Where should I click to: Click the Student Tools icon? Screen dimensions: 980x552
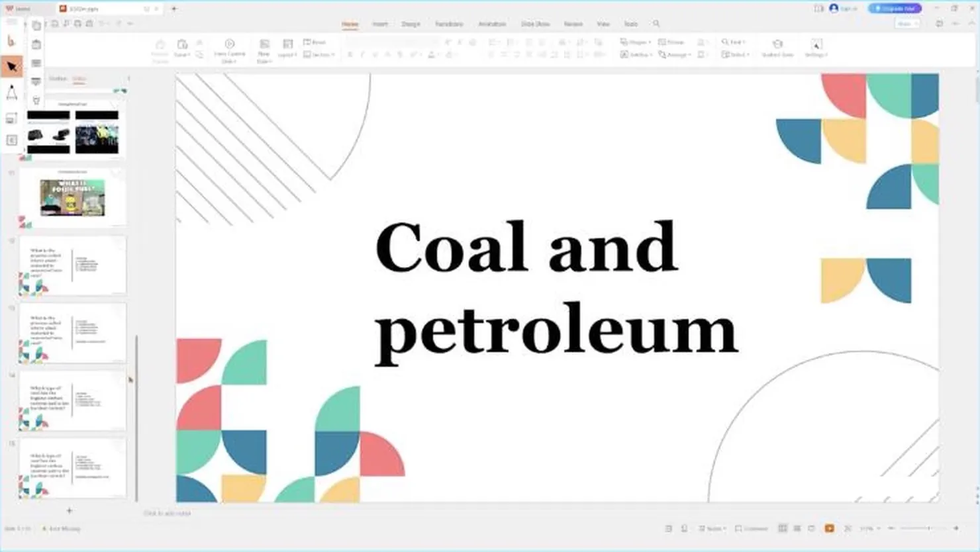pos(777,48)
